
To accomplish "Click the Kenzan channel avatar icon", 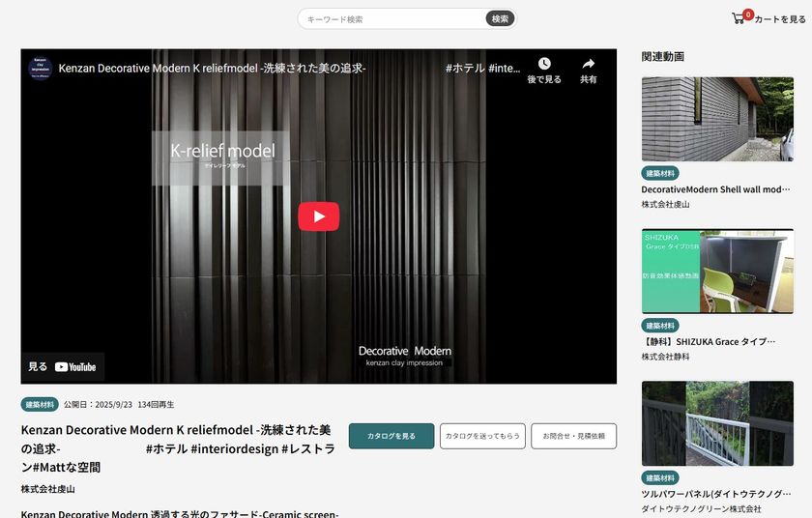I will coord(40,69).
